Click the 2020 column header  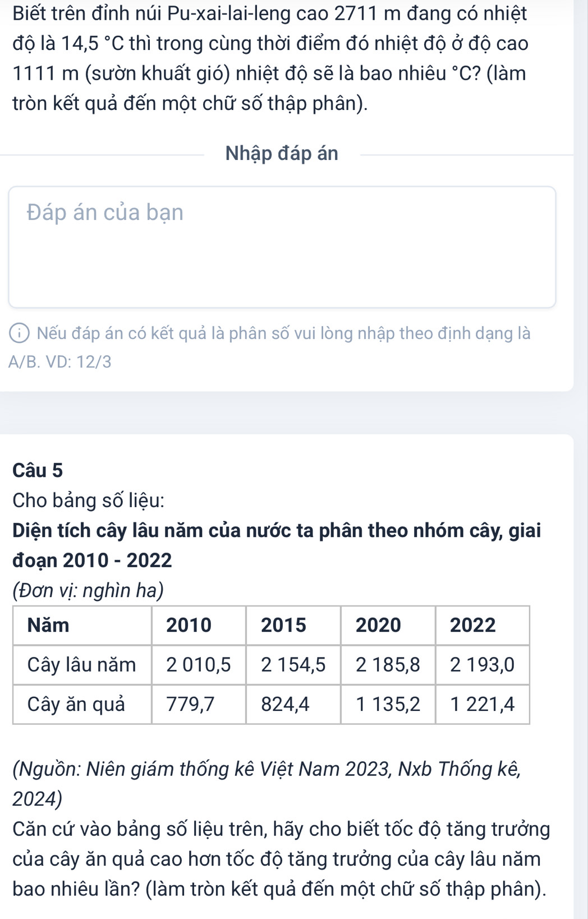(x=388, y=625)
